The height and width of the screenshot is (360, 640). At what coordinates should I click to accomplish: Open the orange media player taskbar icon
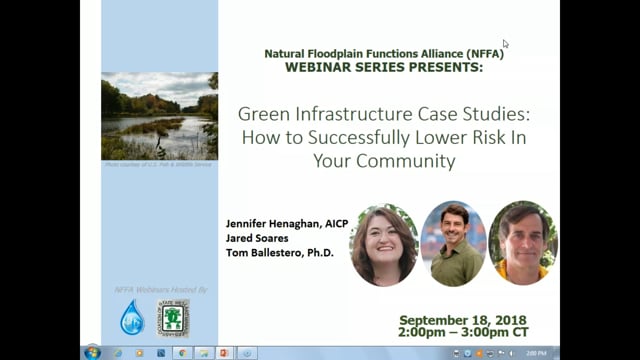tap(140, 353)
